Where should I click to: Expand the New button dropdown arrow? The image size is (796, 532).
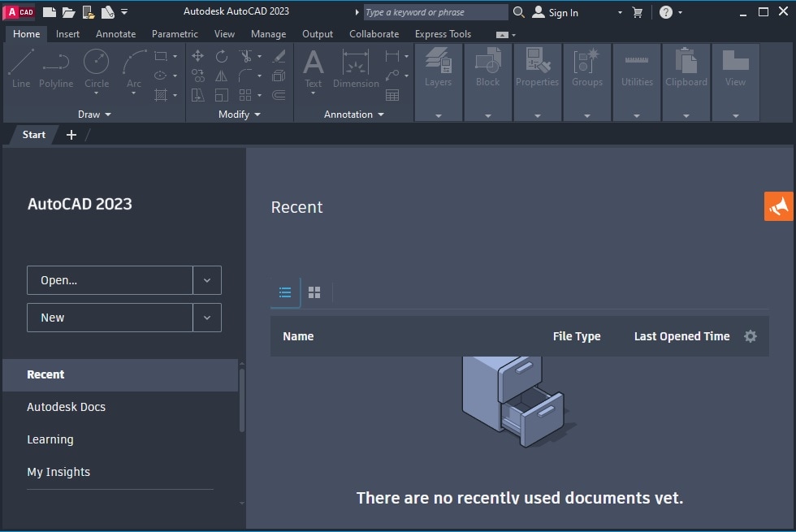click(x=207, y=318)
